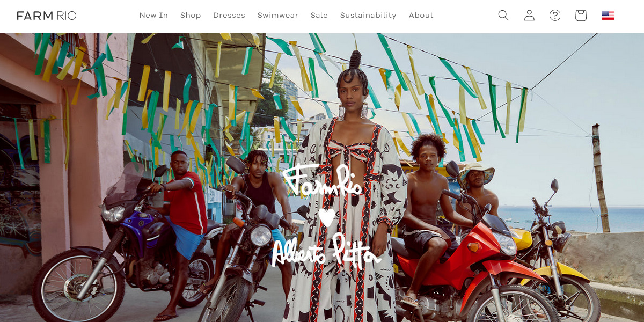
Task: Open the Sustainability page
Action: tap(368, 16)
